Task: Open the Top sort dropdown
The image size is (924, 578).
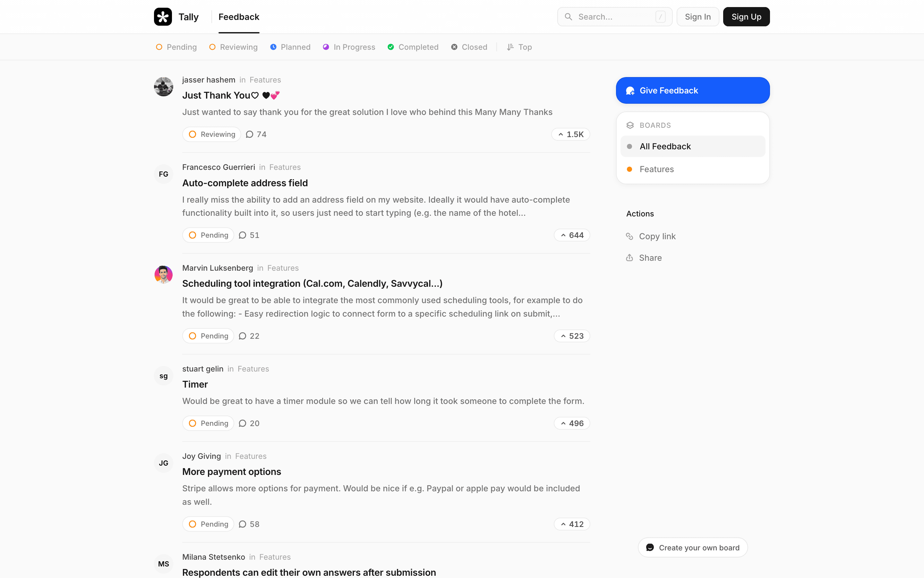Action: point(519,47)
